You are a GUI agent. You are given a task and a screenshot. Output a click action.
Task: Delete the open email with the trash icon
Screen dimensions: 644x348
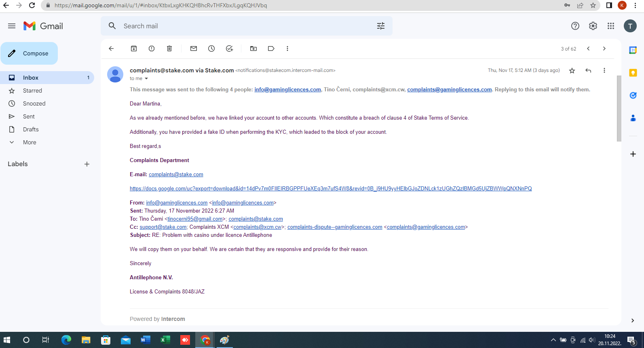click(169, 49)
